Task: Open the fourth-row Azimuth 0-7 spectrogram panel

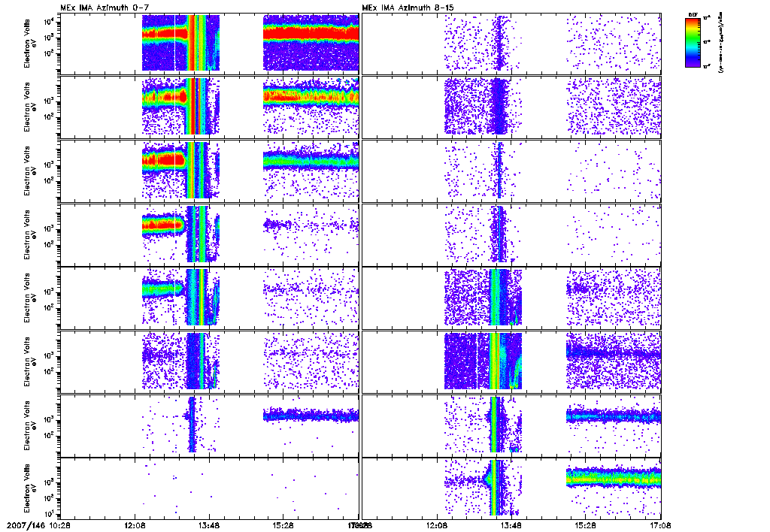Action: [209, 234]
